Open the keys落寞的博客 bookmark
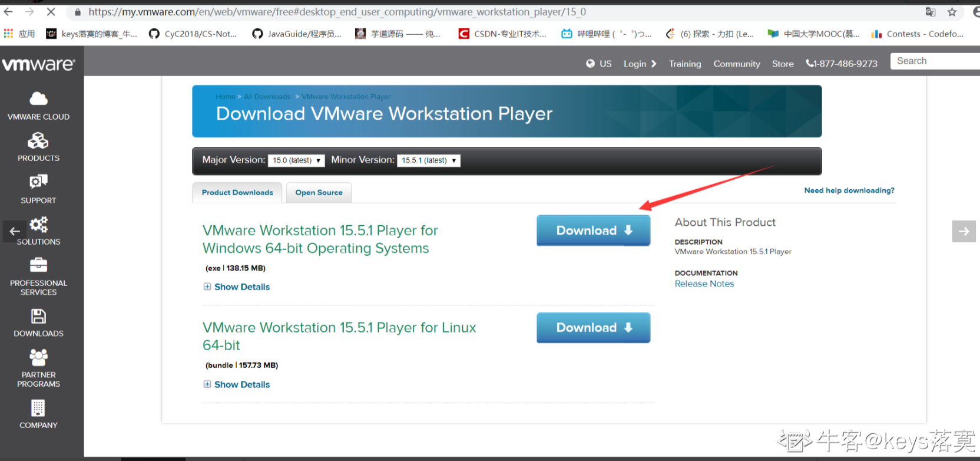 click(x=91, y=34)
